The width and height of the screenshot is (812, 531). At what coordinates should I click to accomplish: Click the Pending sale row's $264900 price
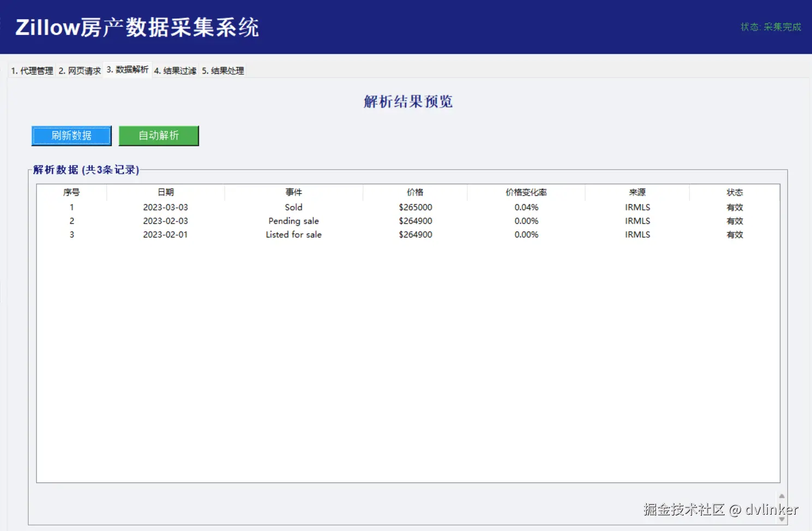pyautogui.click(x=416, y=221)
